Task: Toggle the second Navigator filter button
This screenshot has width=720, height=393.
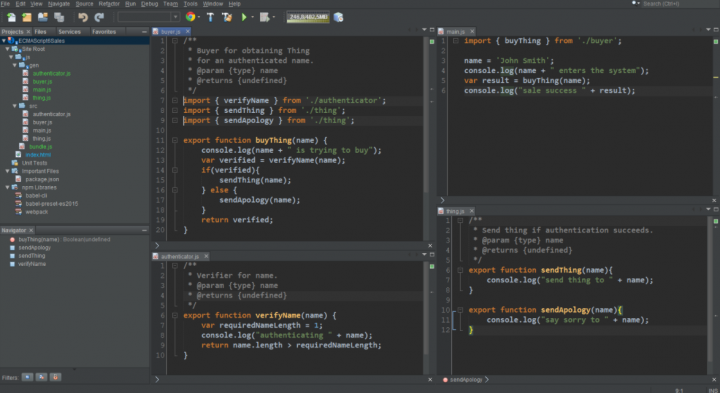Action: click(x=41, y=377)
